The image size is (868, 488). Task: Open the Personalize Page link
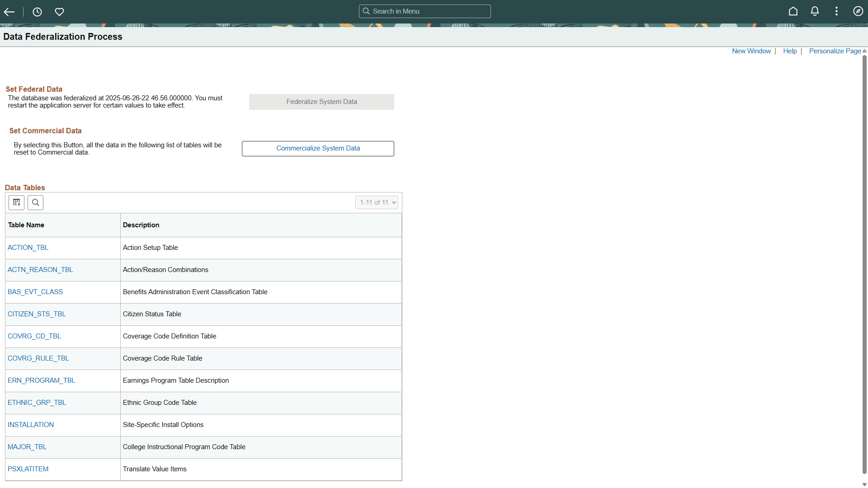tap(835, 51)
